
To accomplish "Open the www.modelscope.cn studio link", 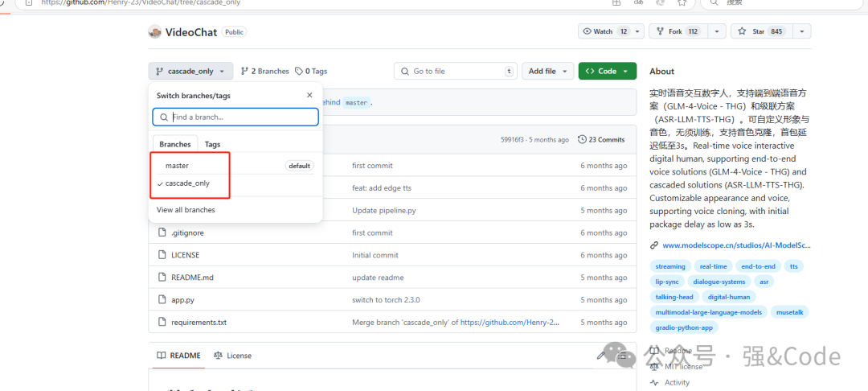I will pos(736,245).
